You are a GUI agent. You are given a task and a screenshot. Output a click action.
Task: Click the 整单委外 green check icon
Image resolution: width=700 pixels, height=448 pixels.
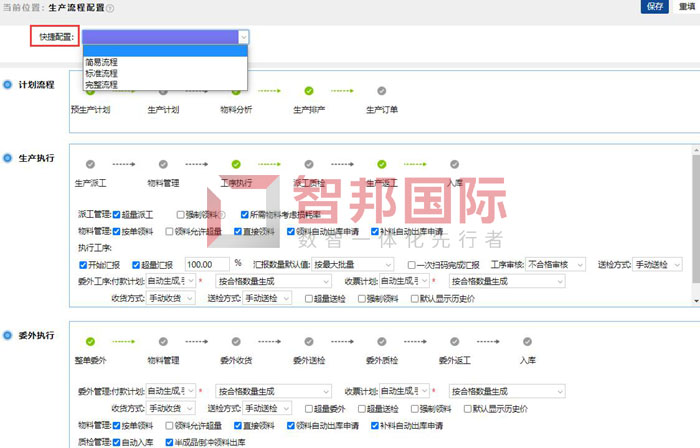[90, 341]
